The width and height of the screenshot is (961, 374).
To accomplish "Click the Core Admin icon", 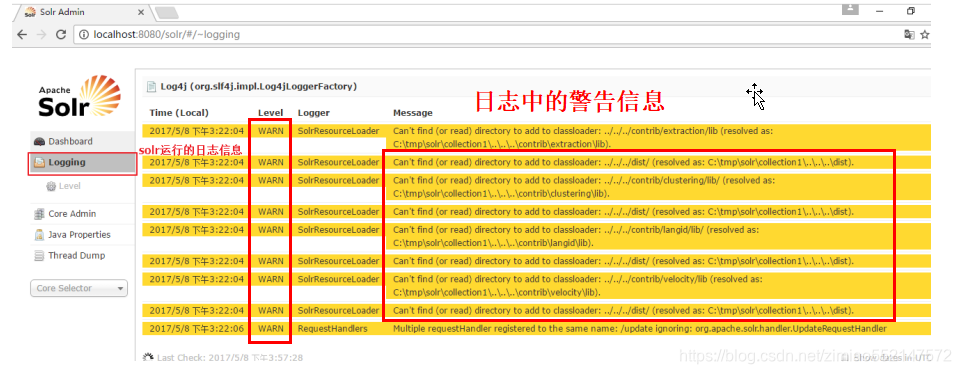I will pos(39,214).
